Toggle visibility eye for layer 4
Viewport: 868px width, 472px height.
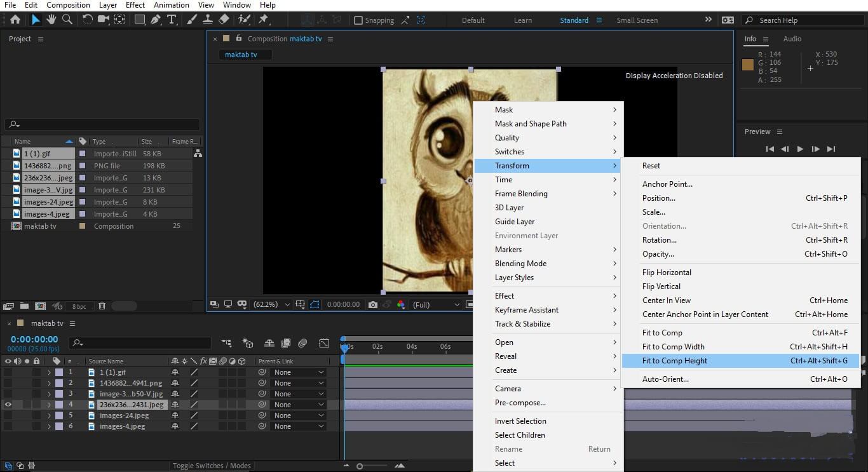coord(8,405)
